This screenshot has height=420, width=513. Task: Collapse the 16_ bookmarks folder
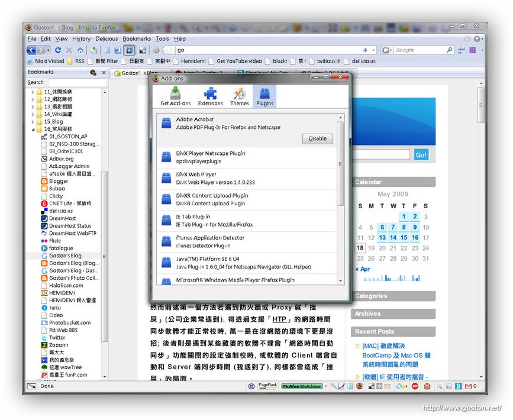(x=33, y=130)
